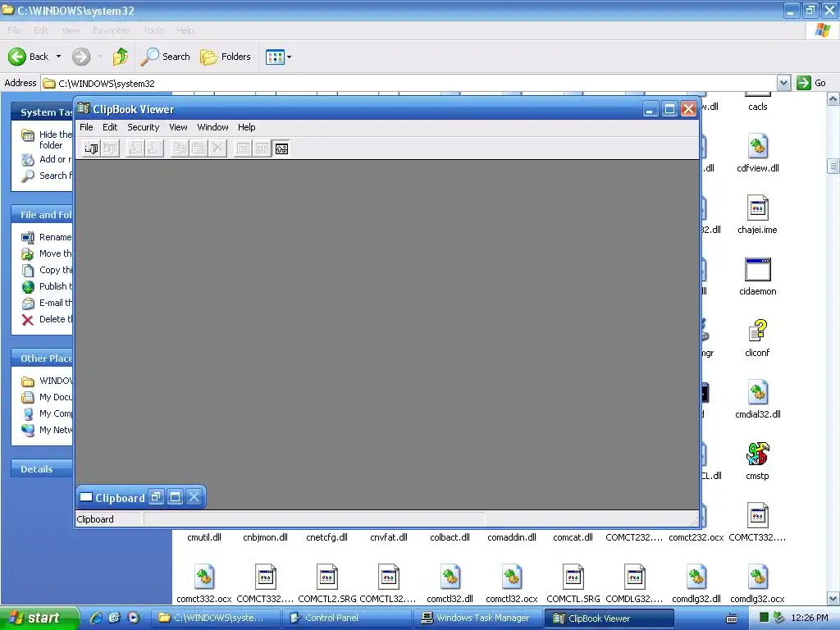Select the COMCTL.SRG file icon

[573, 577]
